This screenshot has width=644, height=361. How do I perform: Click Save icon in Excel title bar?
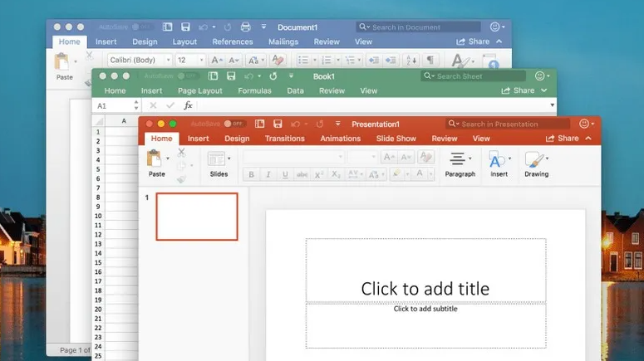(x=231, y=76)
